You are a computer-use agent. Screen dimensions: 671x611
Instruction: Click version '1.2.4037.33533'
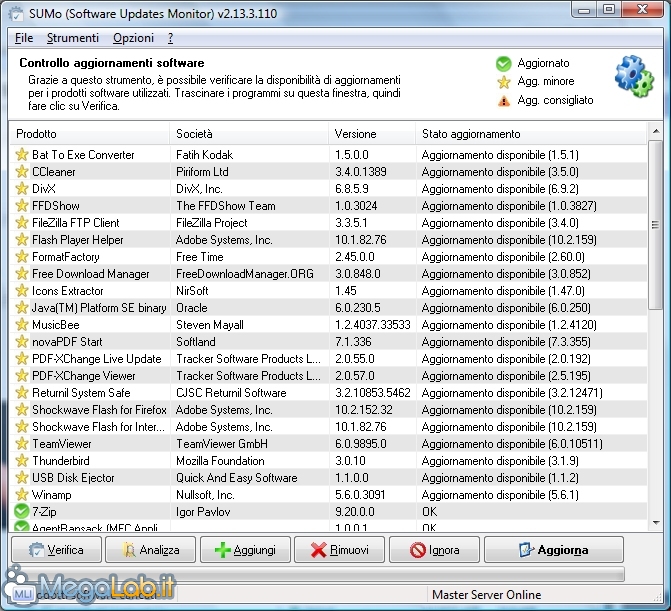pos(373,325)
